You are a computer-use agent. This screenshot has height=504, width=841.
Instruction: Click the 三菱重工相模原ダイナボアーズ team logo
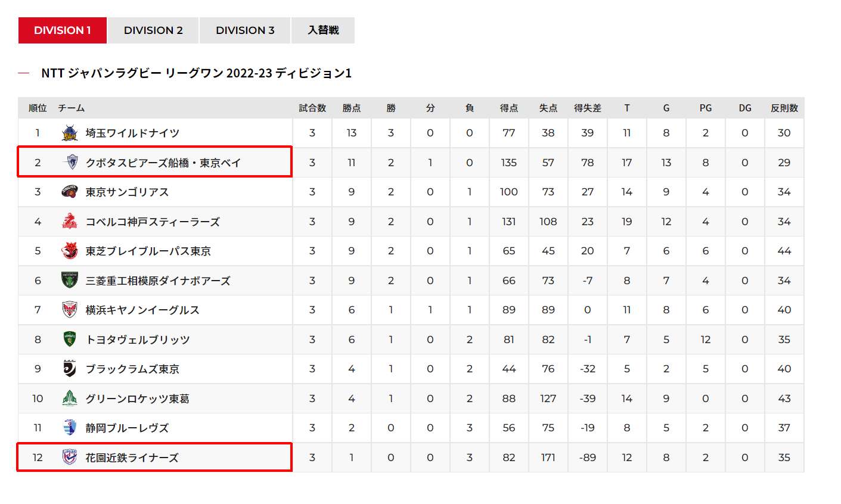[70, 281]
